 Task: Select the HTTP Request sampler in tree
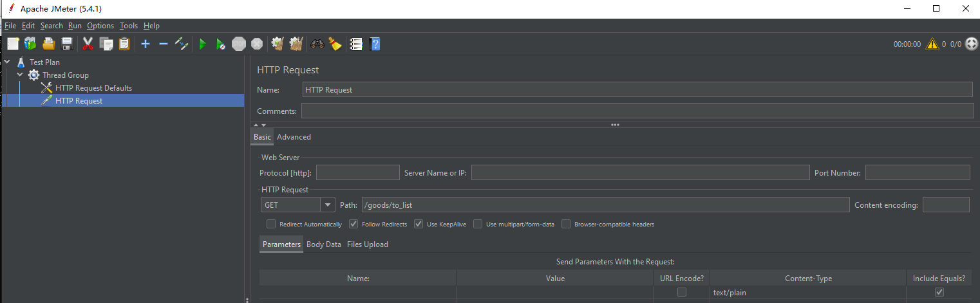(79, 101)
